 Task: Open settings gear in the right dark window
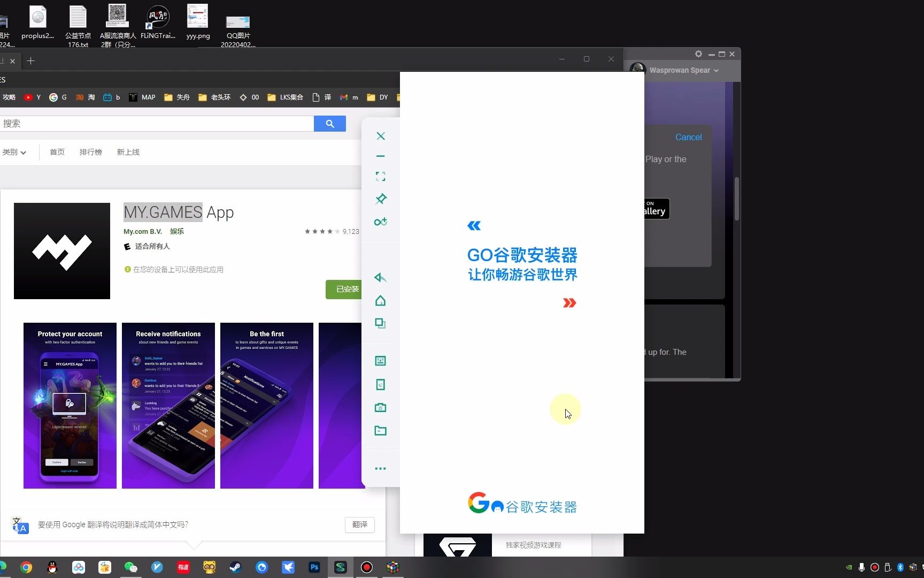coord(698,54)
